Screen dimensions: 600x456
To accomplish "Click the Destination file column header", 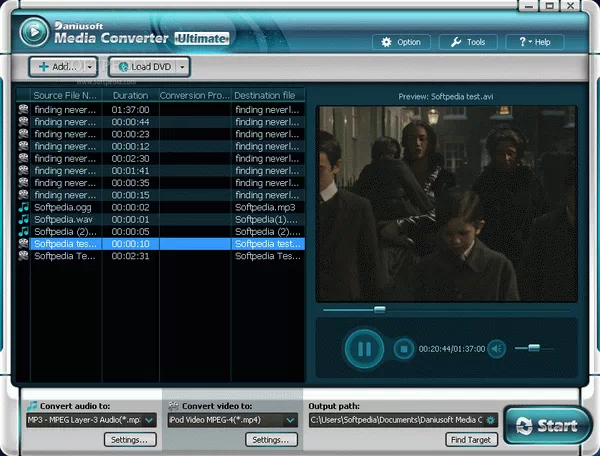I will 267,95.
